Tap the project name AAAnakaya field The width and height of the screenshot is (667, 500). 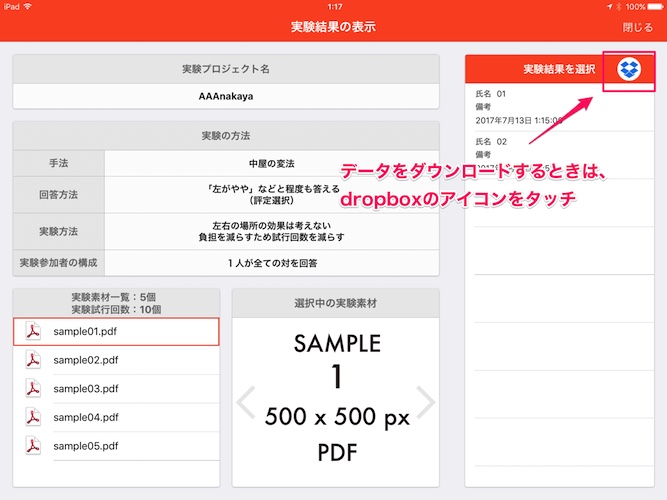click(x=226, y=97)
